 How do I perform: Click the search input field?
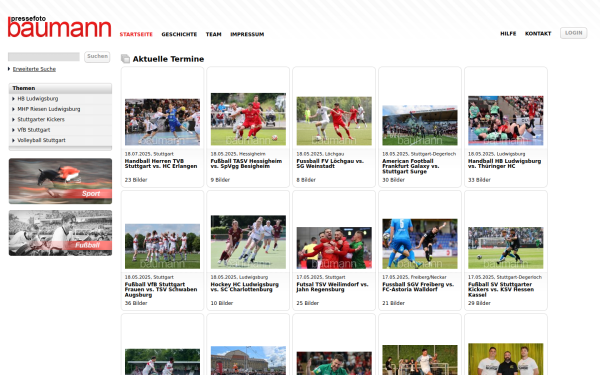[44, 57]
